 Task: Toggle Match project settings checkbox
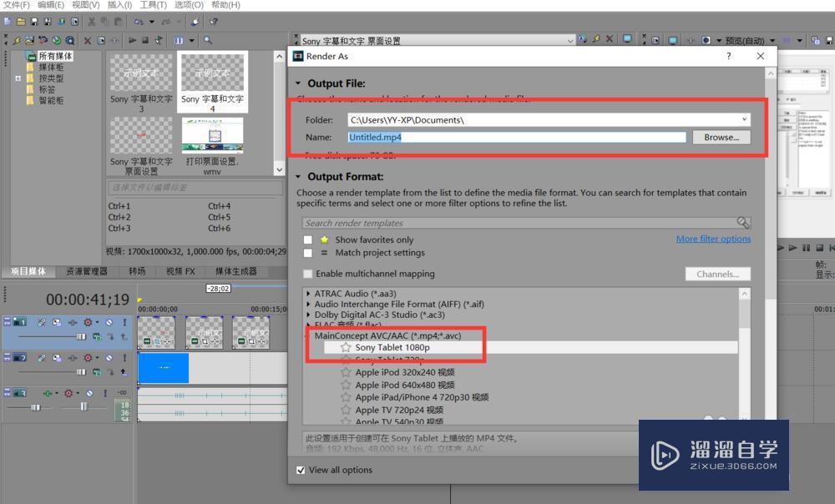(308, 253)
